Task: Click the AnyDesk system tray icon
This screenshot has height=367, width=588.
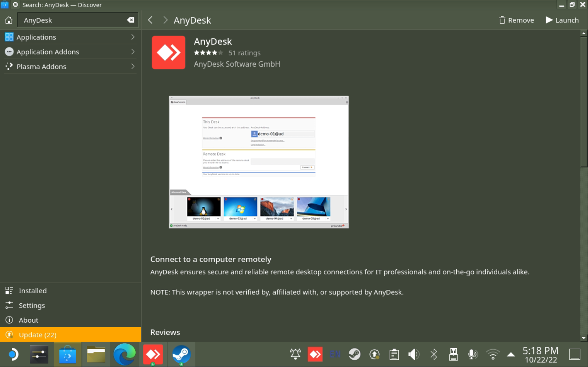Action: [x=315, y=354]
